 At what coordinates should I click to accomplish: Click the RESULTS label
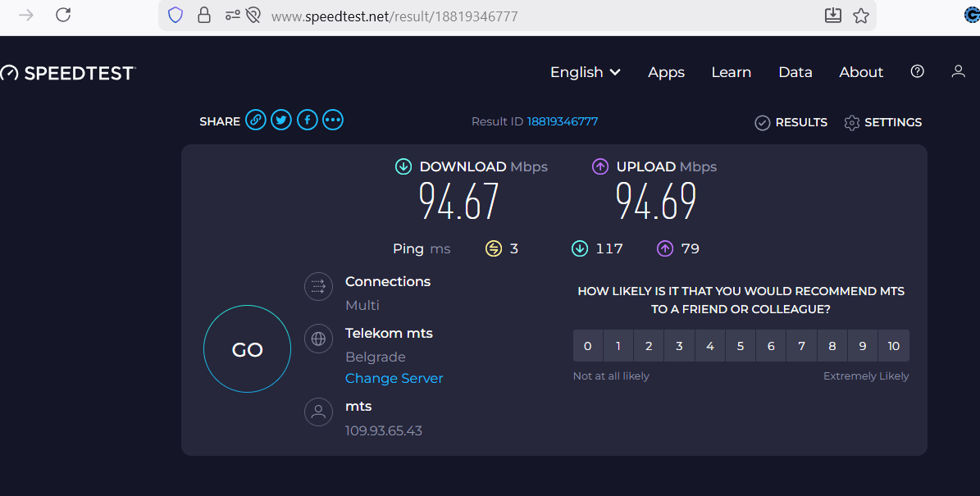tap(801, 122)
